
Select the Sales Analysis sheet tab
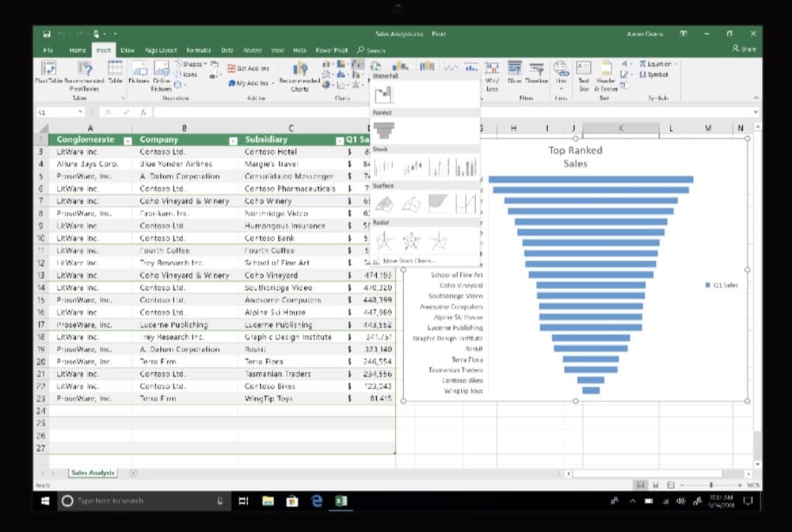pos(93,473)
